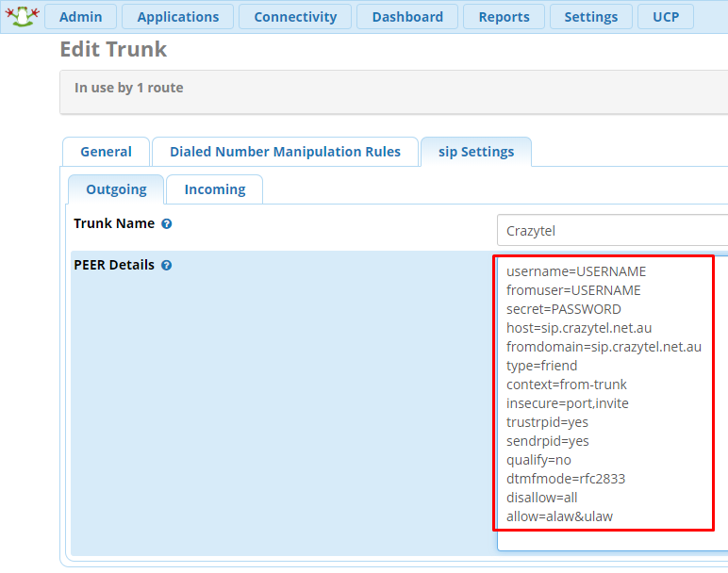Switch to the Incoming sub-tab
Screen dimensions: 728x573
[214, 189]
